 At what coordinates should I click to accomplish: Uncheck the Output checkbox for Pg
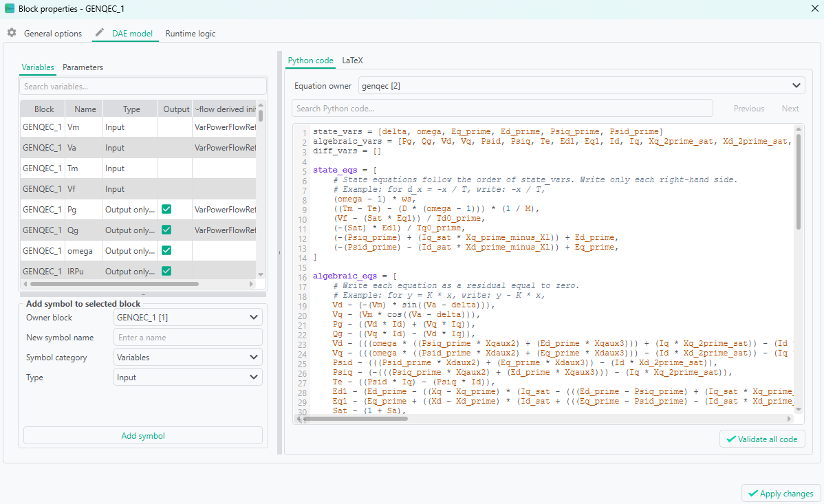click(x=166, y=209)
